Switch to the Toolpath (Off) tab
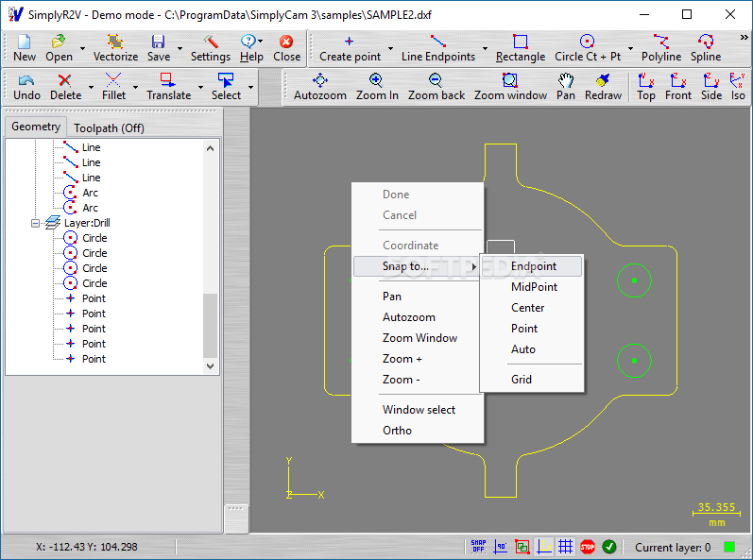This screenshot has height=560, width=753. [109, 127]
